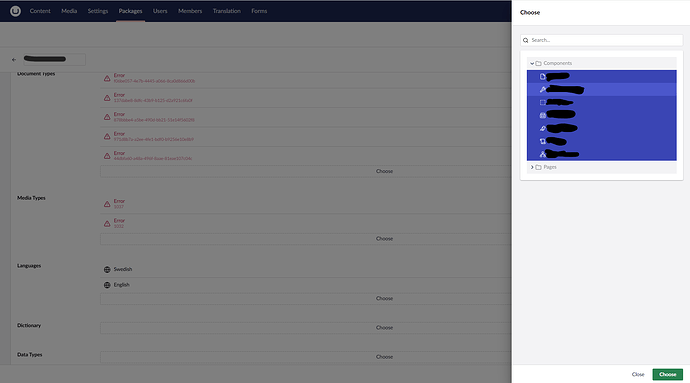
Task: Select the round grid-icon item under Components
Action: tap(602, 115)
